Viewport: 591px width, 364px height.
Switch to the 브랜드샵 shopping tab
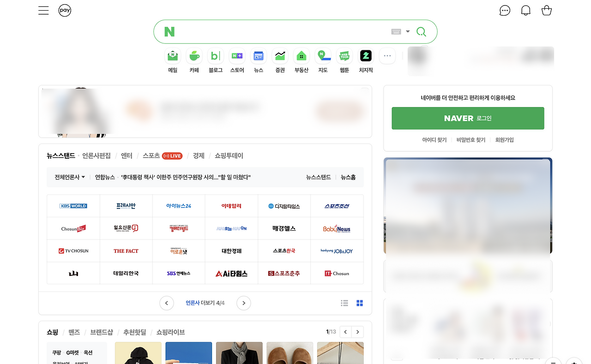pos(102,332)
